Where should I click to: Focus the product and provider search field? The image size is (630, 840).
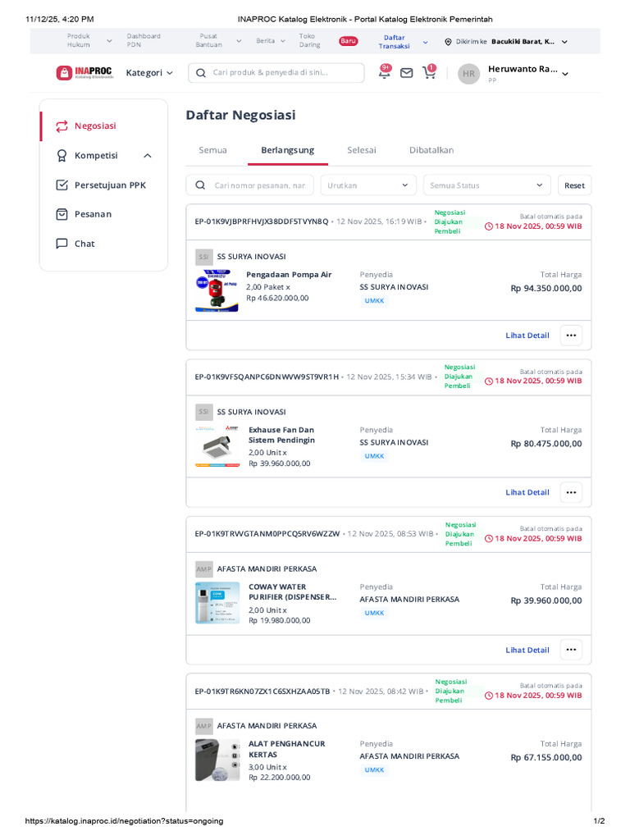click(276, 73)
